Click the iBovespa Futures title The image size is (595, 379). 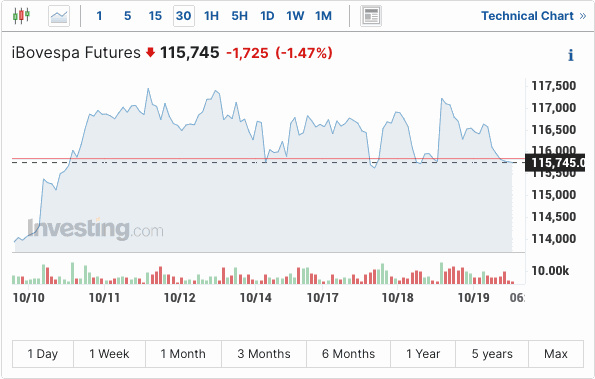(x=76, y=53)
